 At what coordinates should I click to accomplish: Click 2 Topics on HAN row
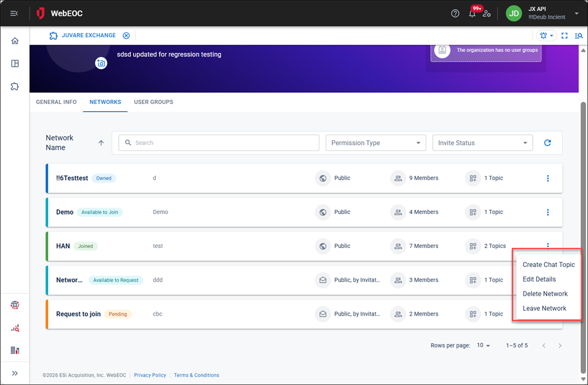[495, 246]
